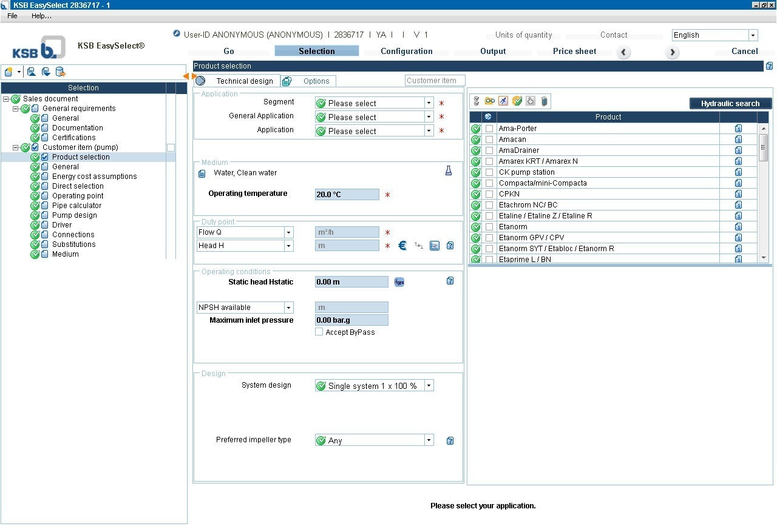The height and width of the screenshot is (532, 777).
Task: Click the trash bin icon above product list
Action: pyautogui.click(x=545, y=101)
